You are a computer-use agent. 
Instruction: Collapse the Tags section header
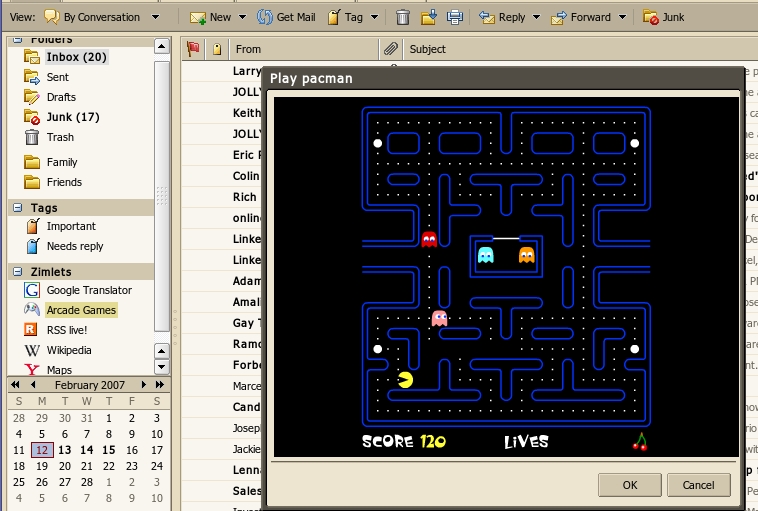click(18, 208)
